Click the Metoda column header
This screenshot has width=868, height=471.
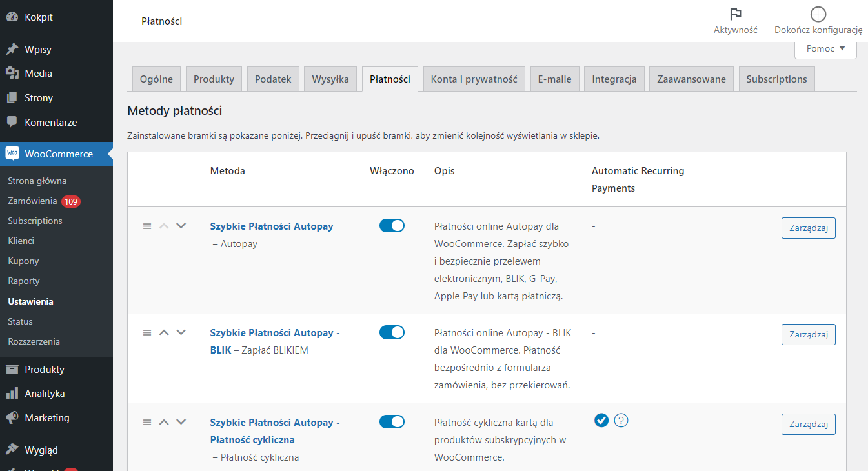click(x=227, y=171)
